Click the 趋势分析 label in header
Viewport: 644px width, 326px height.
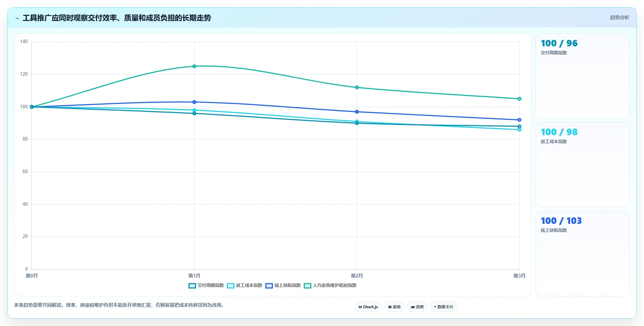(x=619, y=17)
